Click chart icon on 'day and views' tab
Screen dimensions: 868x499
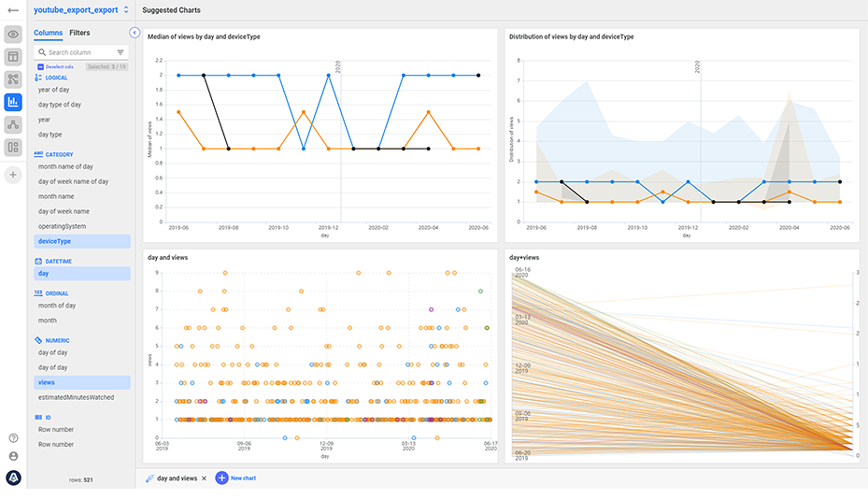[149, 478]
